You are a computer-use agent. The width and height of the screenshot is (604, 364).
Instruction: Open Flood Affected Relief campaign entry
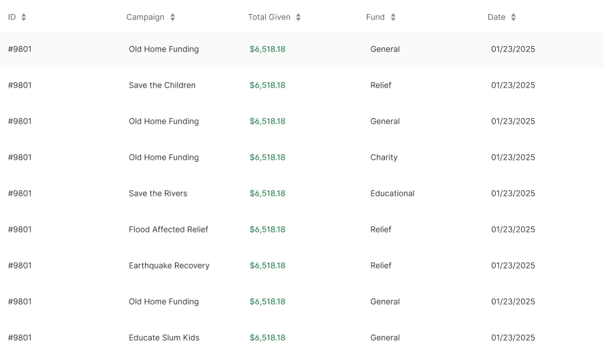(x=168, y=230)
